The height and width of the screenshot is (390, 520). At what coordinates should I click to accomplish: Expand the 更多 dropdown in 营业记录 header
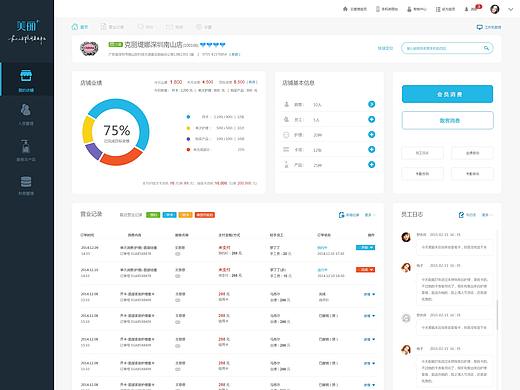[x=369, y=215]
